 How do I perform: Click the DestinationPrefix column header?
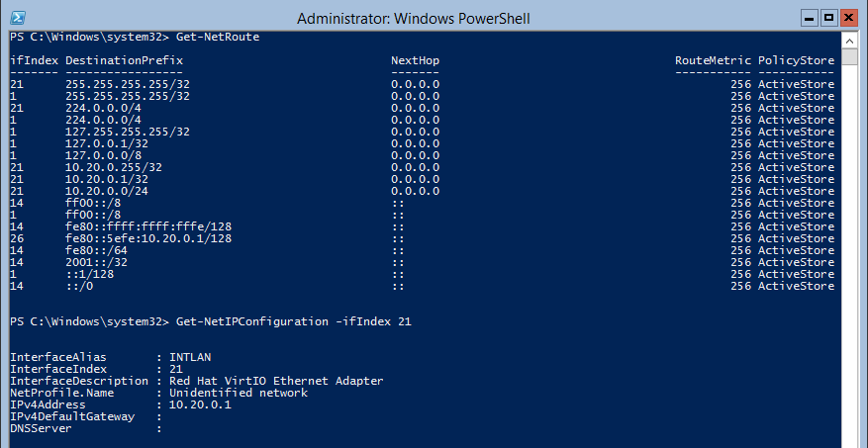(124, 60)
